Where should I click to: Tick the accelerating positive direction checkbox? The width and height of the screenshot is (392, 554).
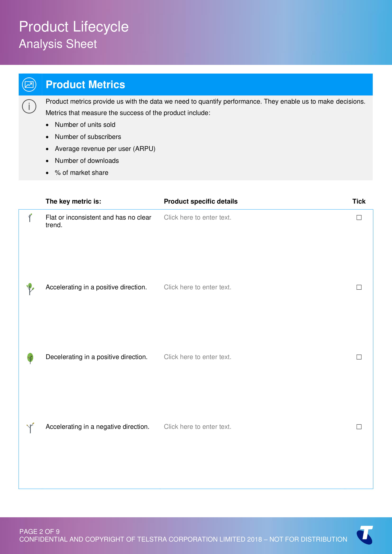(x=359, y=287)
